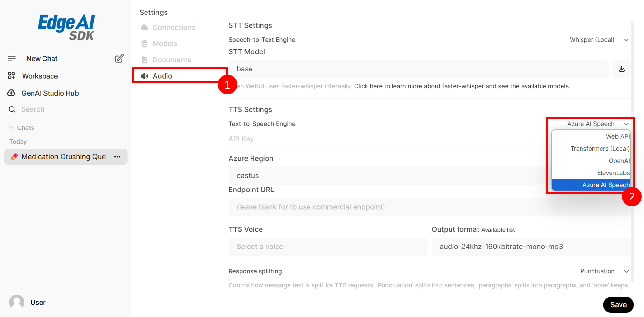Open the Documents settings tab
The image size is (644, 317).
tap(172, 60)
